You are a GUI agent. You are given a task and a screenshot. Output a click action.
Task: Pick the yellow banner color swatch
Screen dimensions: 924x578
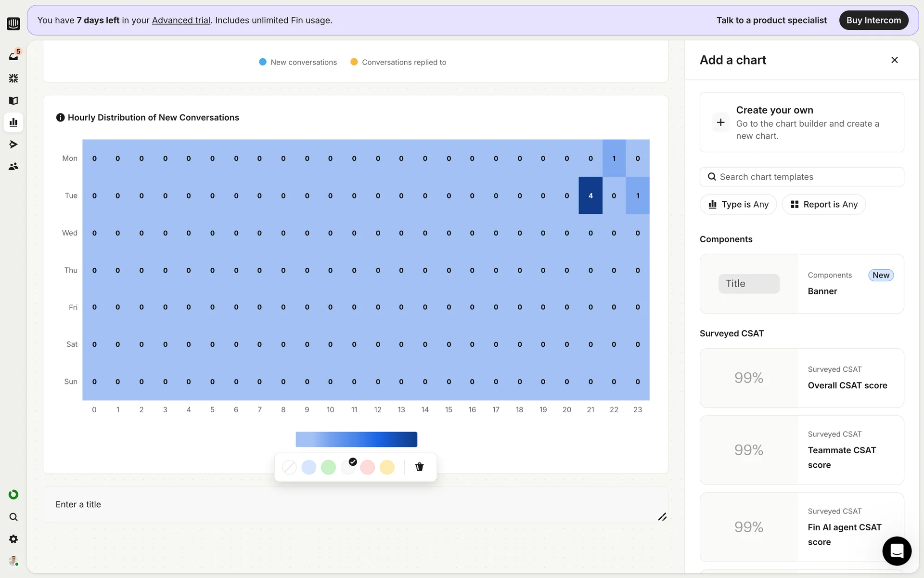387,467
